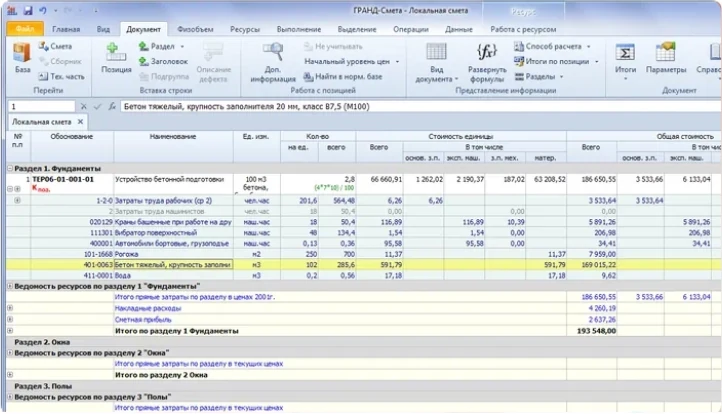The height and width of the screenshot is (414, 722).
Task: Switch to Ресурсы ribbon tab
Action: 245,29
